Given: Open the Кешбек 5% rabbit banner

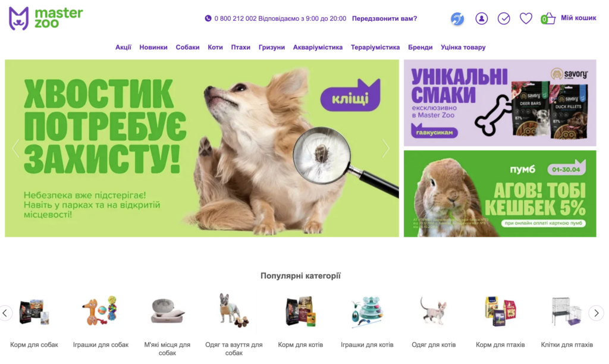Looking at the screenshot, I should 500,193.
